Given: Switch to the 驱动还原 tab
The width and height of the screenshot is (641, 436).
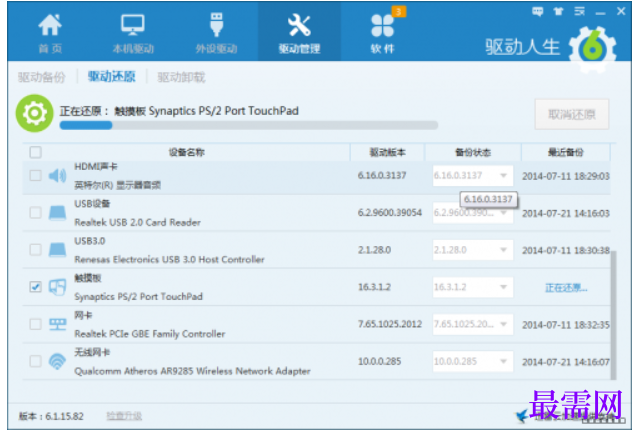Looking at the screenshot, I should (112, 76).
